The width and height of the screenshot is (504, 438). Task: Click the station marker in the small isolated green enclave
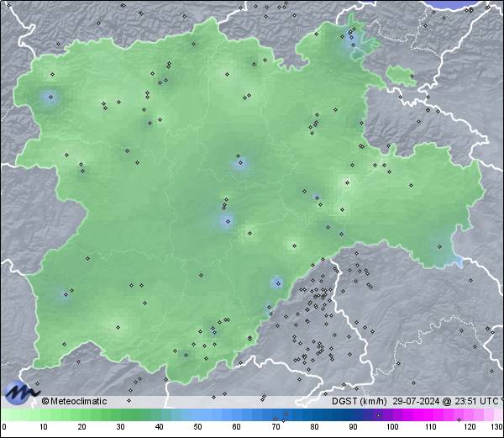412,77
